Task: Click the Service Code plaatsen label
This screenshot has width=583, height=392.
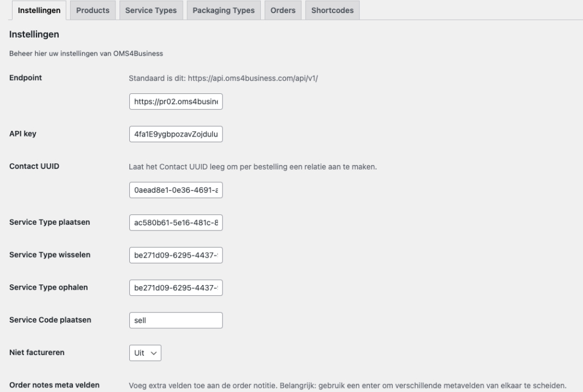Action: point(50,320)
